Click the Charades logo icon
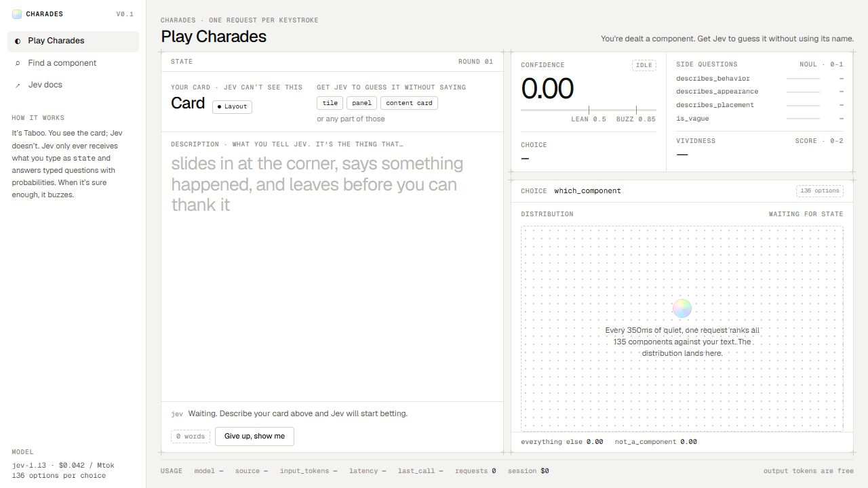868x488 pixels. coord(17,14)
